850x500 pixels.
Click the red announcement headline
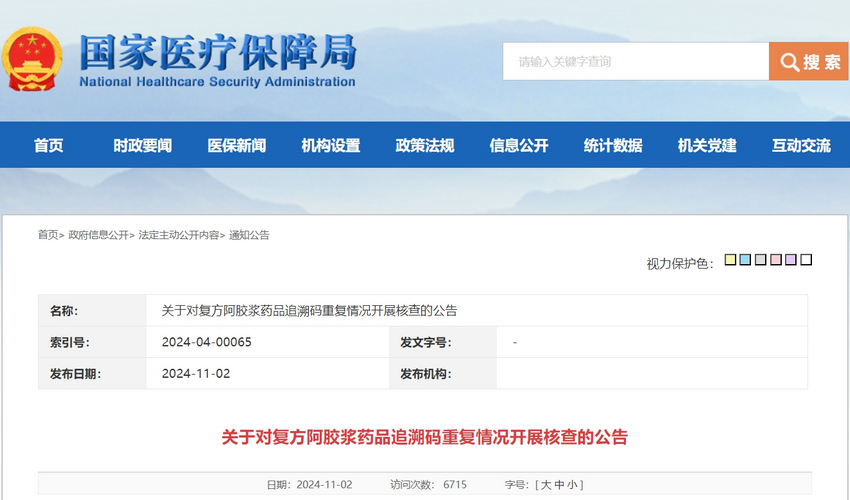(424, 437)
